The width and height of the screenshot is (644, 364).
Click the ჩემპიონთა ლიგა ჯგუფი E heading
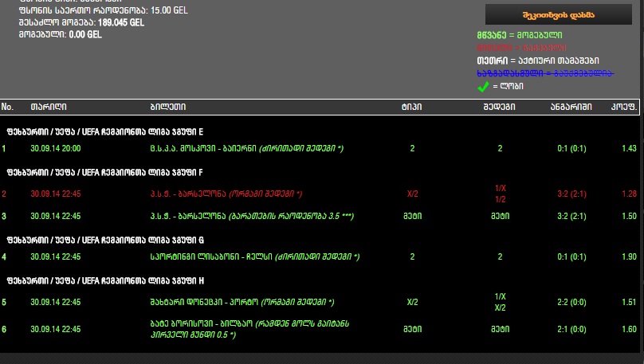tap(104, 131)
